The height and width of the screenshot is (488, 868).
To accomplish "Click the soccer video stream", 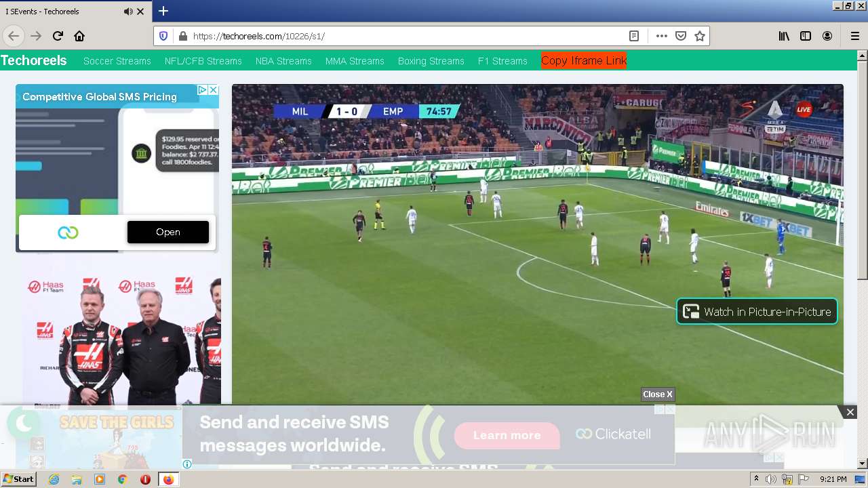I will (x=538, y=244).
